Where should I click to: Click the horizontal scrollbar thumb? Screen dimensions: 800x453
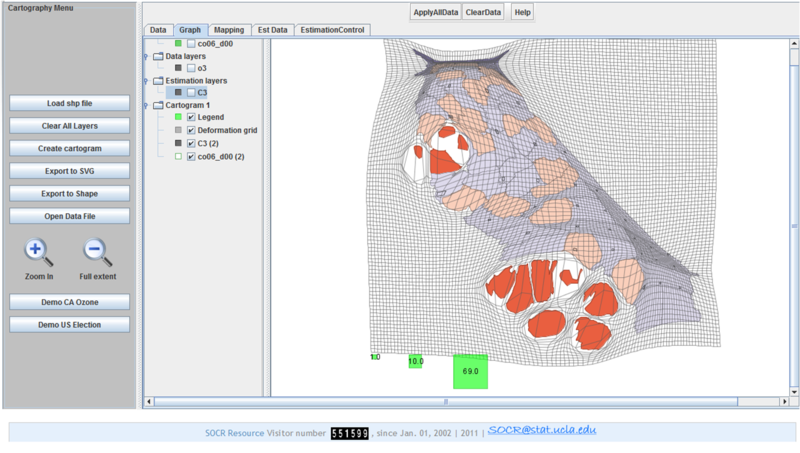point(446,401)
